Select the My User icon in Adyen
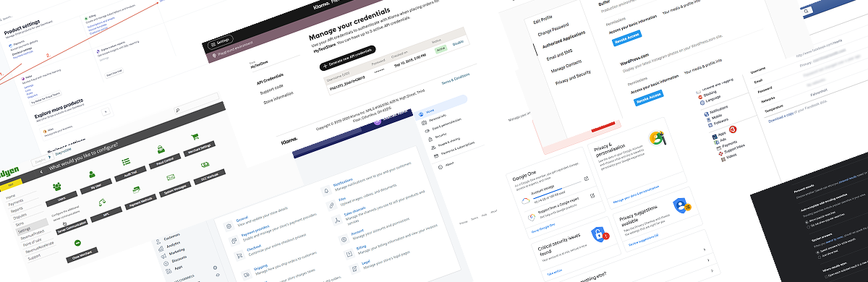The height and width of the screenshot is (282, 868). click(x=92, y=174)
